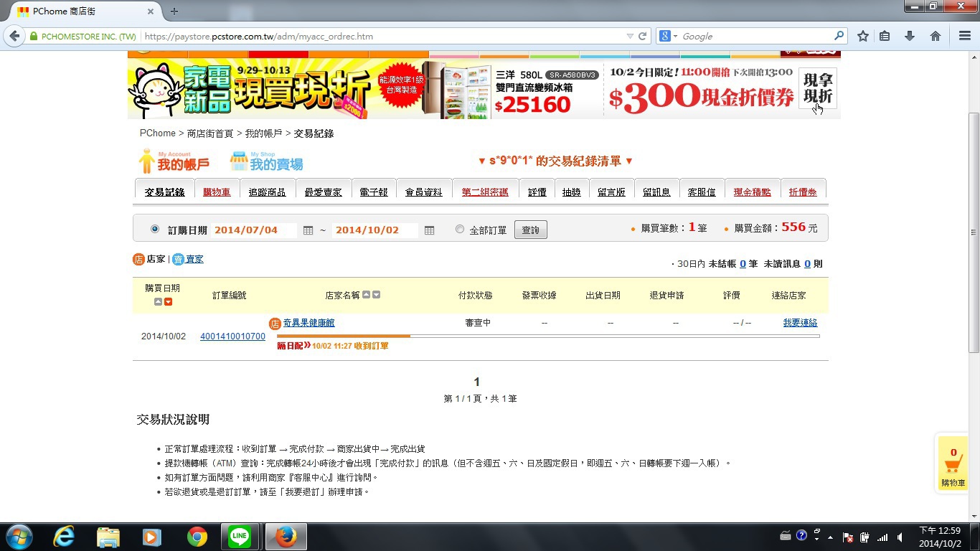Open the downloads arrow icon

[x=910, y=36]
